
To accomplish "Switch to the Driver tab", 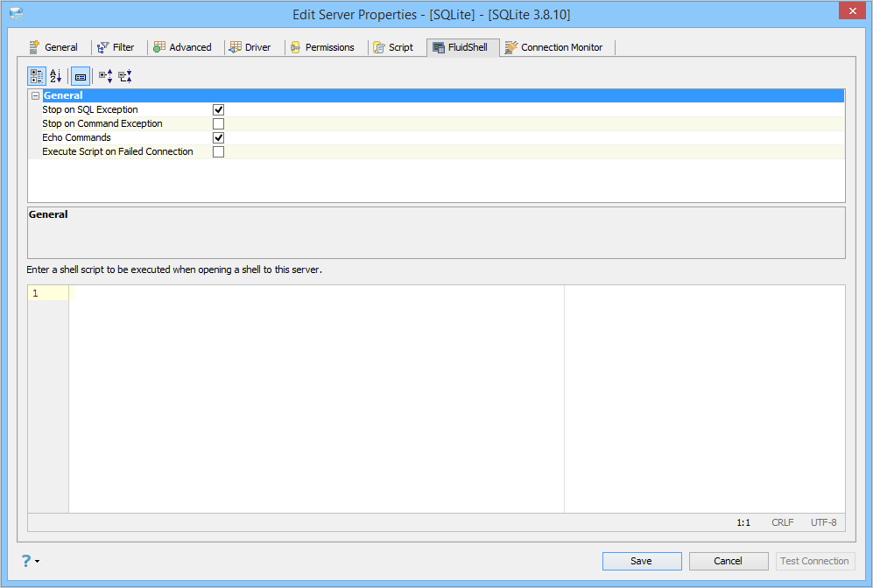I will pyautogui.click(x=250, y=47).
